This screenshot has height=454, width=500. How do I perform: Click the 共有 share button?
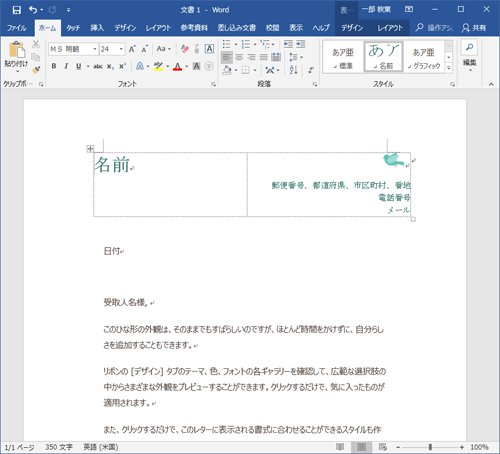pyautogui.click(x=474, y=28)
